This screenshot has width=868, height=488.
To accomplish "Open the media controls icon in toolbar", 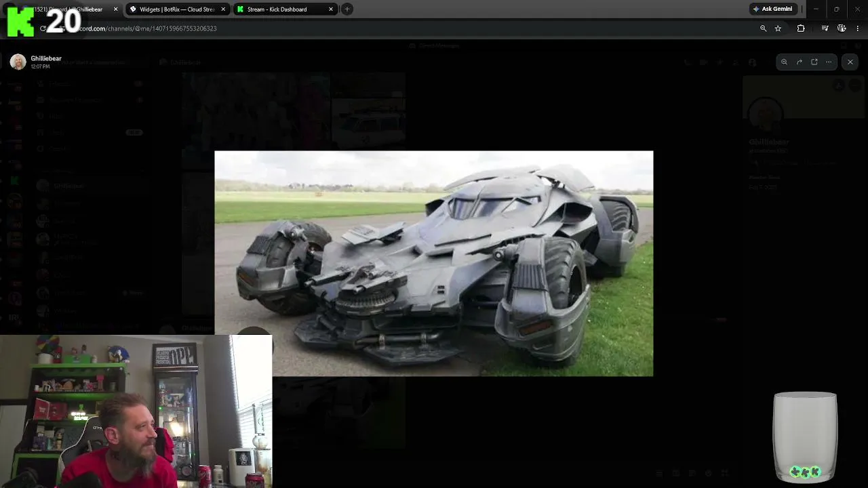I will [x=825, y=28].
